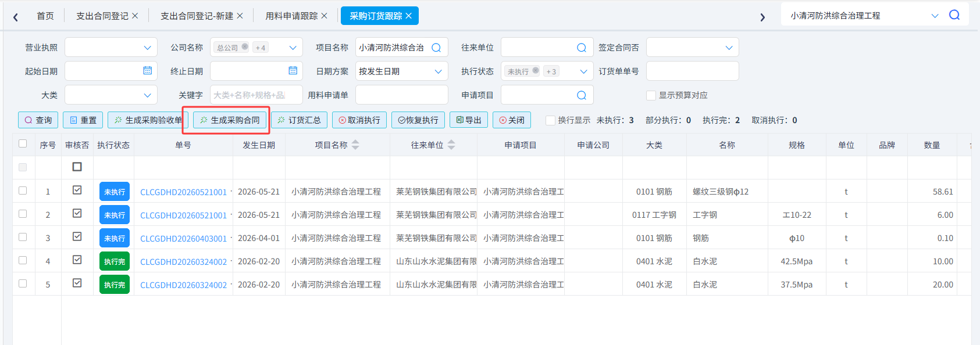Switch to 支出合同登记-新建 tab
The width and height of the screenshot is (980, 345).
point(197,16)
